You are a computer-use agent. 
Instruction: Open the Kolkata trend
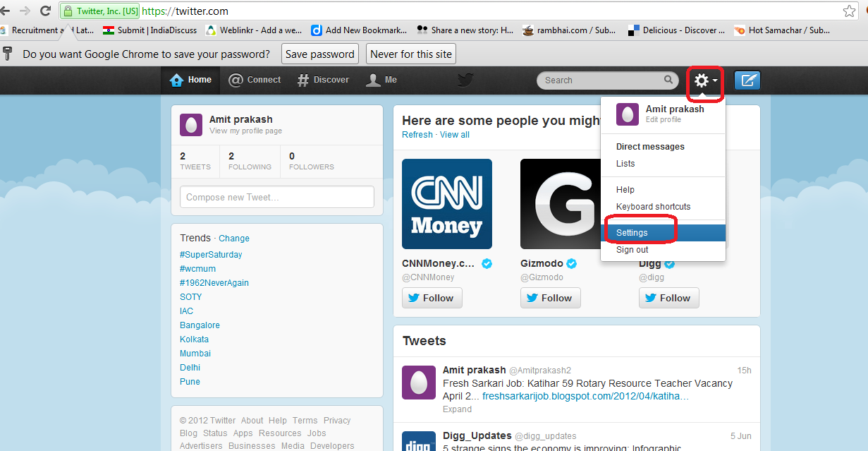(194, 339)
